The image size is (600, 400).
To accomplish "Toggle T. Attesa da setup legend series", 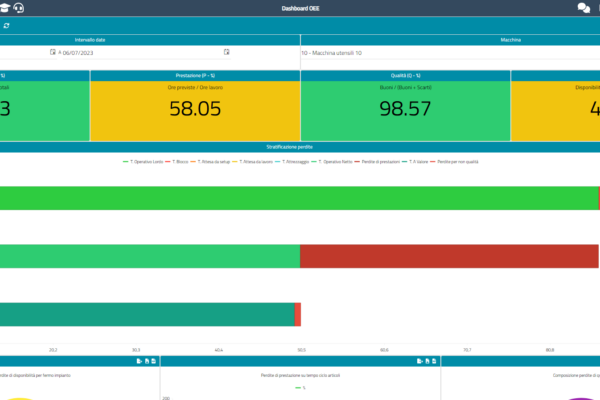I will click(x=213, y=161).
